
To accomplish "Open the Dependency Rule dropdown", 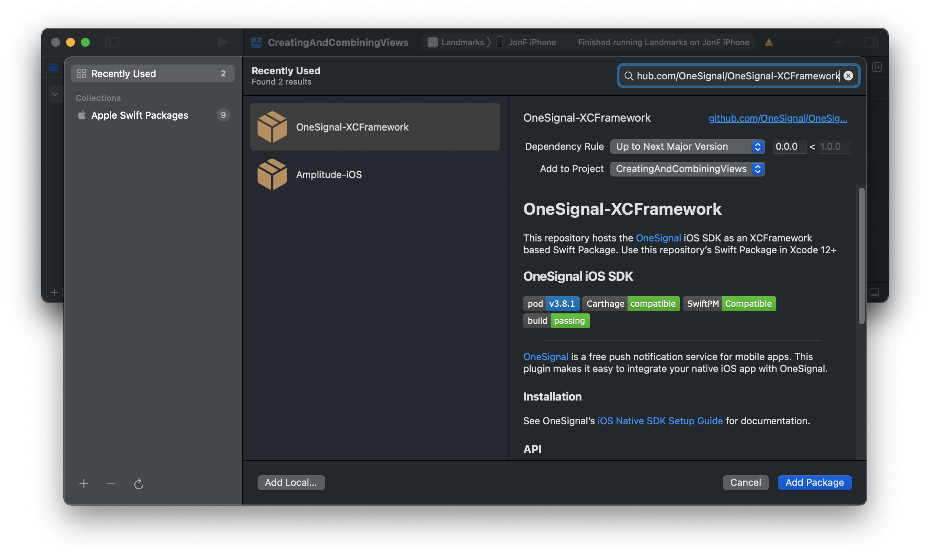I will (x=687, y=146).
